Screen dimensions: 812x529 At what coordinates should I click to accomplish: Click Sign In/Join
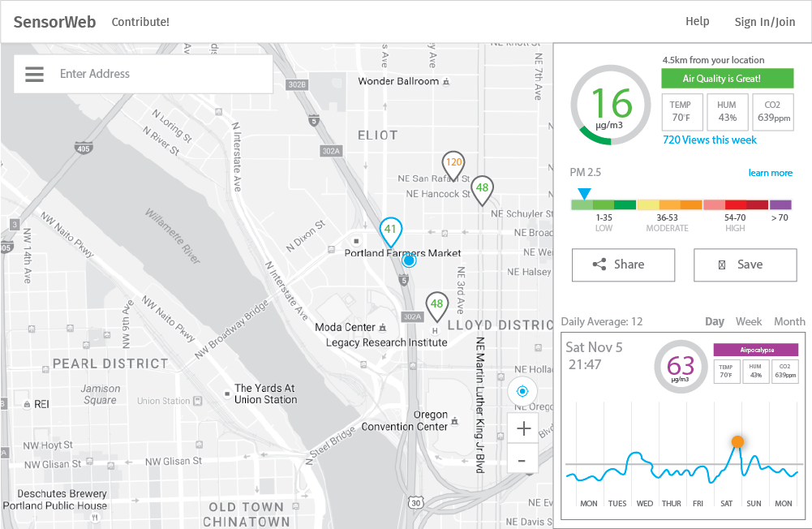(764, 22)
